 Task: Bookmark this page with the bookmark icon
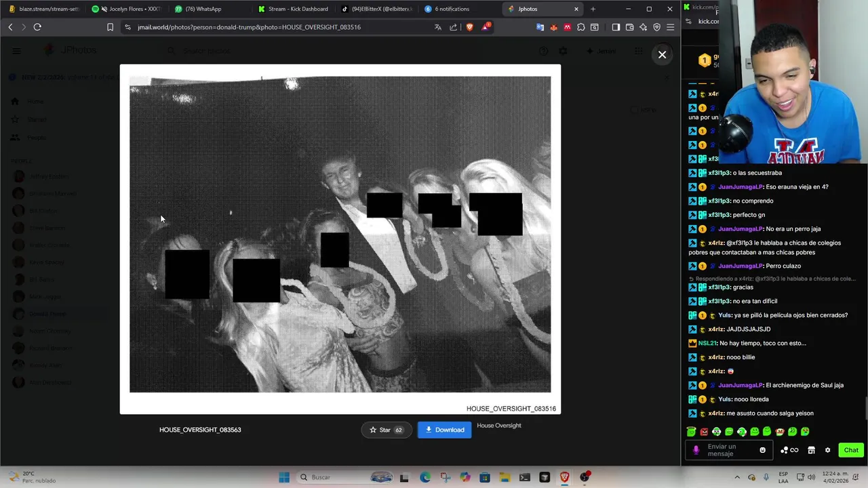(110, 27)
